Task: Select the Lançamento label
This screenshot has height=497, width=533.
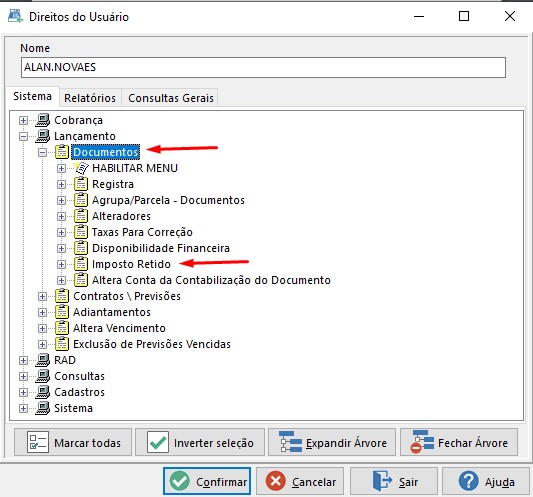Action: coord(85,136)
